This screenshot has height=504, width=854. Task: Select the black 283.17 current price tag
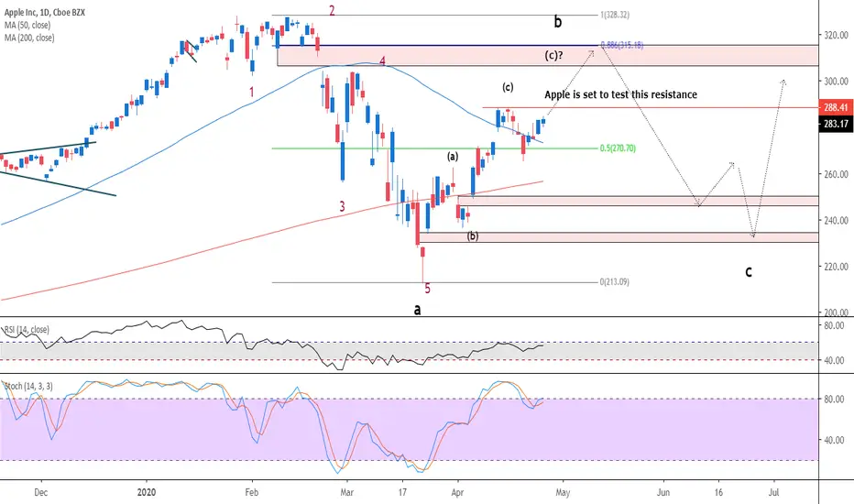click(836, 124)
